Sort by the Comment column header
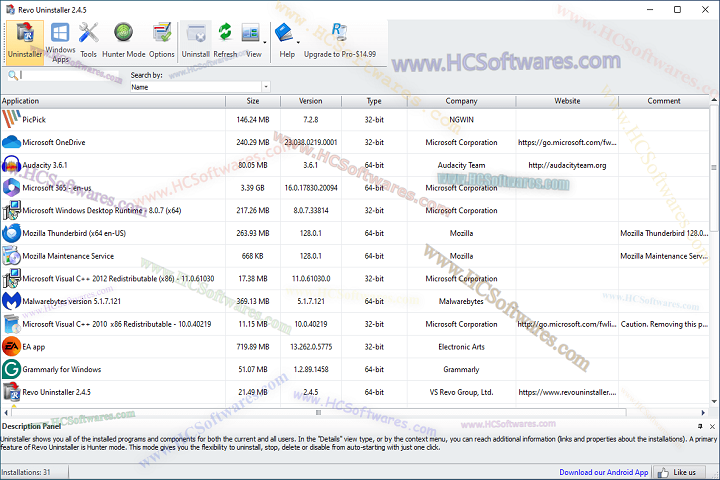 click(664, 101)
